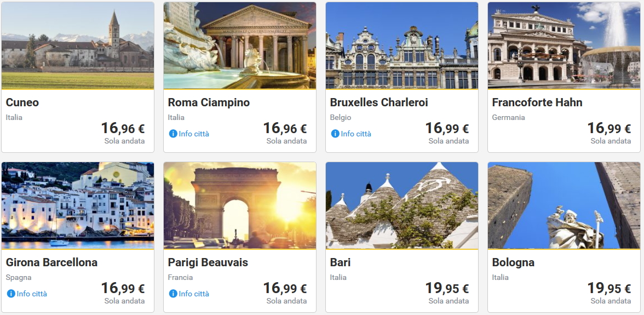Click the Bruxelles Charleroi guildhalls photo
Image resolution: width=644 pixels, height=315 pixels.
tap(402, 45)
